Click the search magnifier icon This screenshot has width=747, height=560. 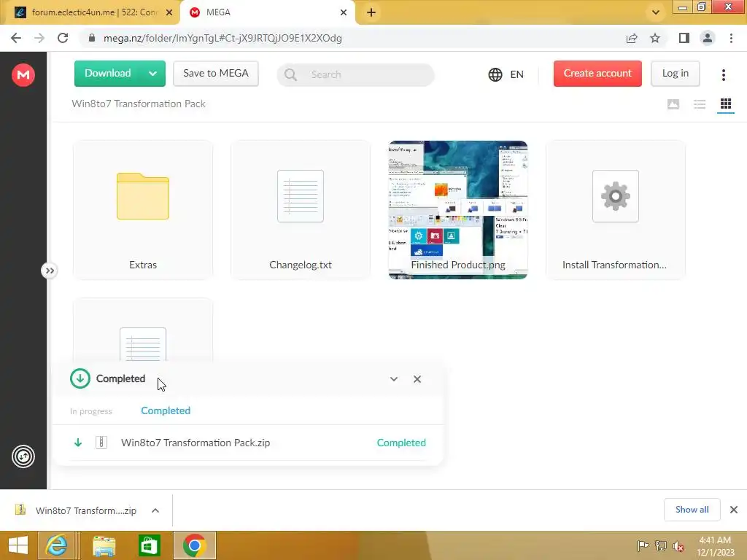click(x=290, y=75)
